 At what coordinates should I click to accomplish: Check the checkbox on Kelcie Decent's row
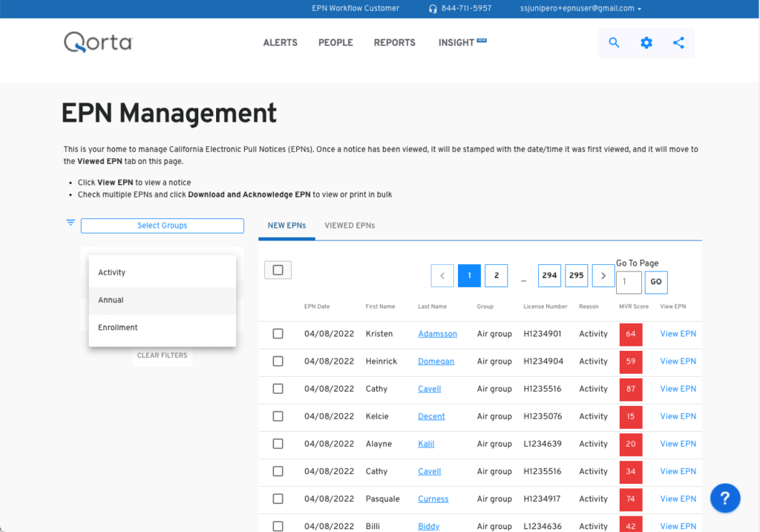(278, 416)
